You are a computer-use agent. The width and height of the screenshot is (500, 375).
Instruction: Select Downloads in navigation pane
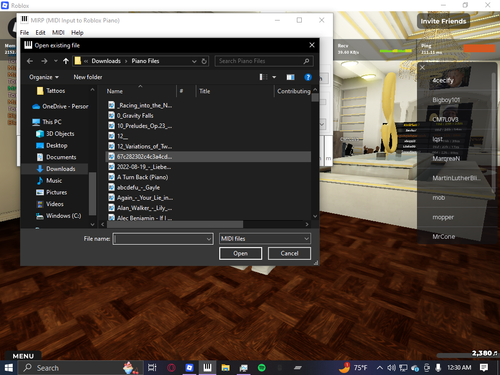coord(55,169)
